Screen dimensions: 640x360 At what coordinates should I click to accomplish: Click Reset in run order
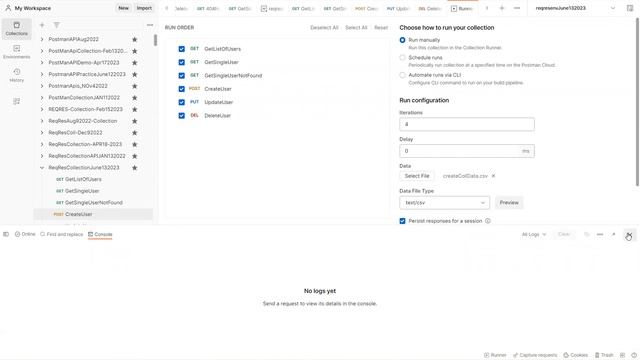pyautogui.click(x=381, y=27)
